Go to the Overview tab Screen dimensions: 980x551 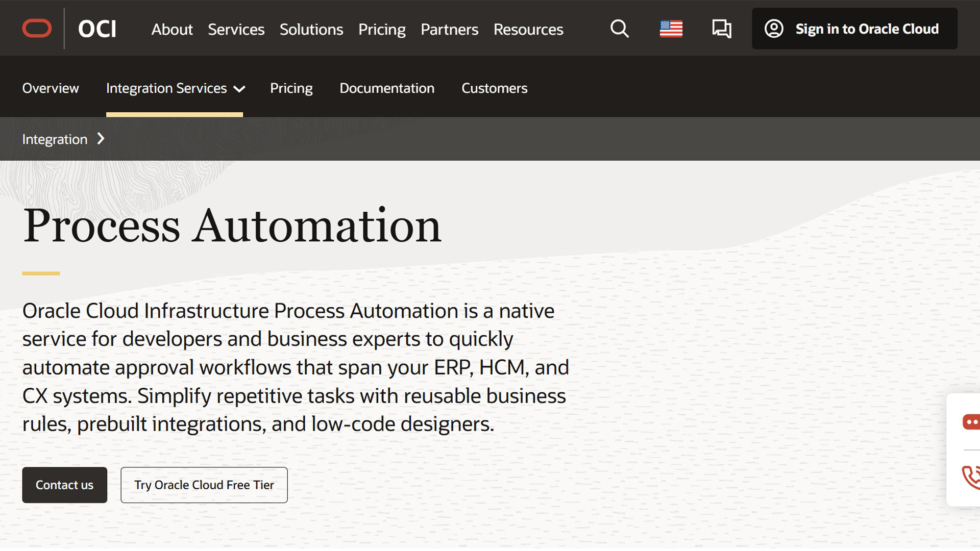pos(51,88)
